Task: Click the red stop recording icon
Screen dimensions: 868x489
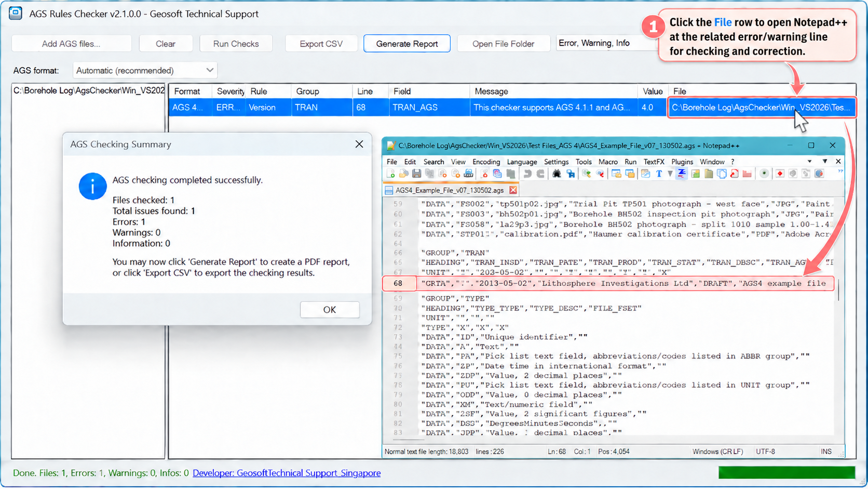Action: coord(780,174)
